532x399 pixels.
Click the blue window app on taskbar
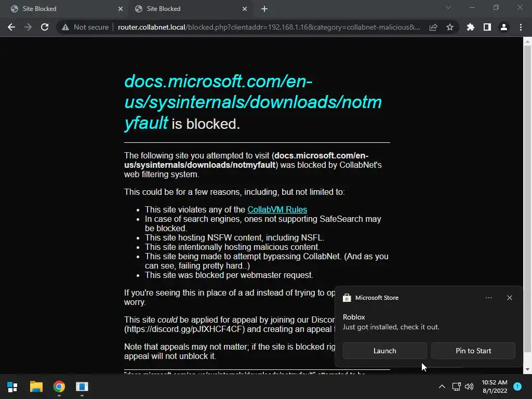(x=82, y=387)
